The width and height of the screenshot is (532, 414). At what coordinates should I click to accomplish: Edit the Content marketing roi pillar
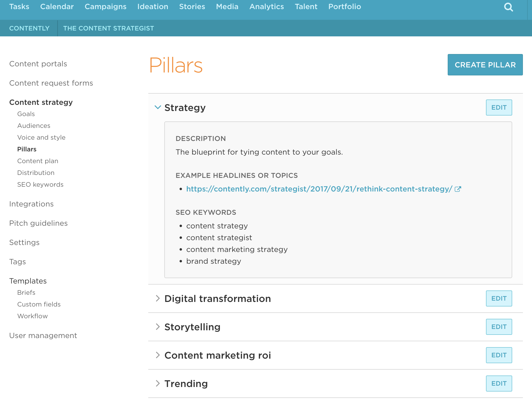499,355
